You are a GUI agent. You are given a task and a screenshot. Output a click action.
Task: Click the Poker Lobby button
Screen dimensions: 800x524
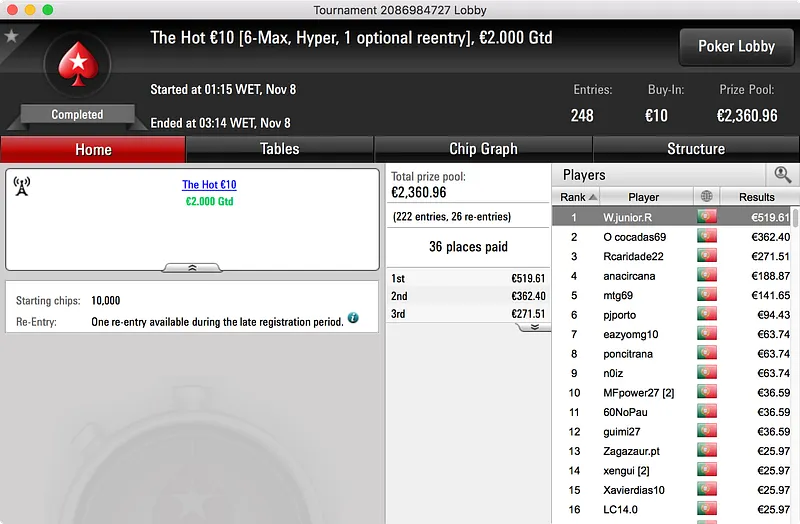736,46
